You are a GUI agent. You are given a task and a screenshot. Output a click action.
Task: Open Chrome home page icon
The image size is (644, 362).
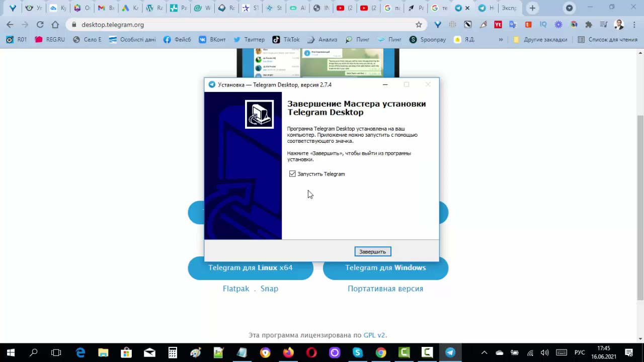55,25
